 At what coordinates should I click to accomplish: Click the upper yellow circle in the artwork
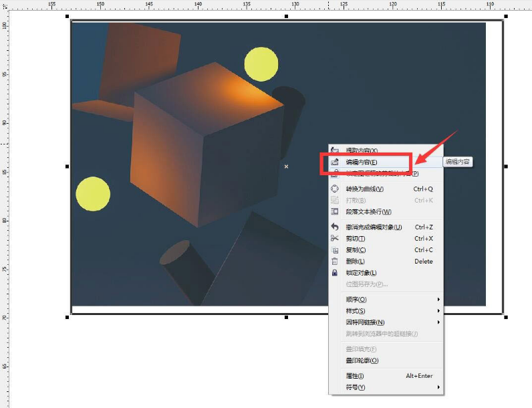[x=261, y=65]
